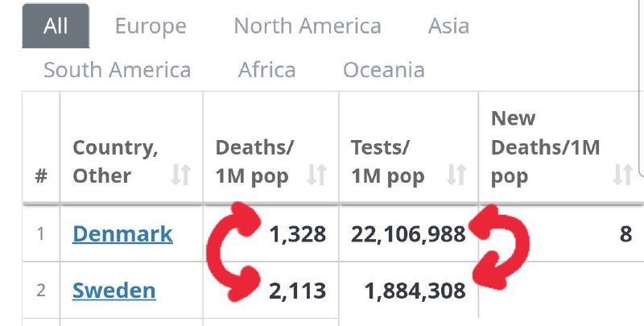Viewport: 644px width, 326px height.
Task: Select the Africa tab
Action: [267, 70]
